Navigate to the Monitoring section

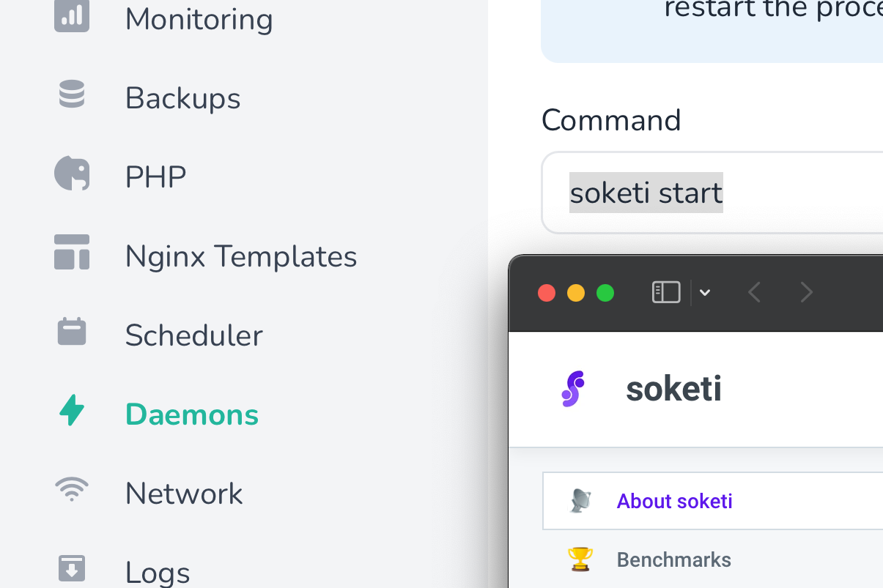click(199, 19)
